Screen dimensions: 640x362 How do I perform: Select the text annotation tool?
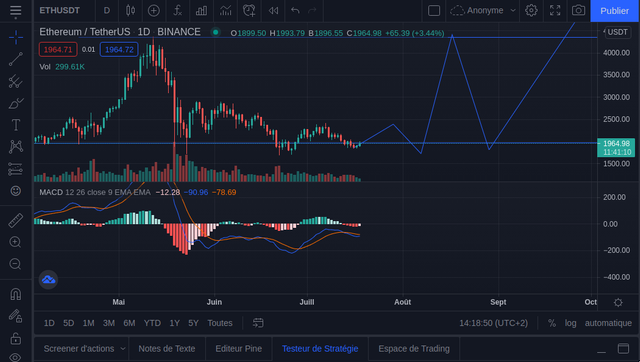[16, 125]
